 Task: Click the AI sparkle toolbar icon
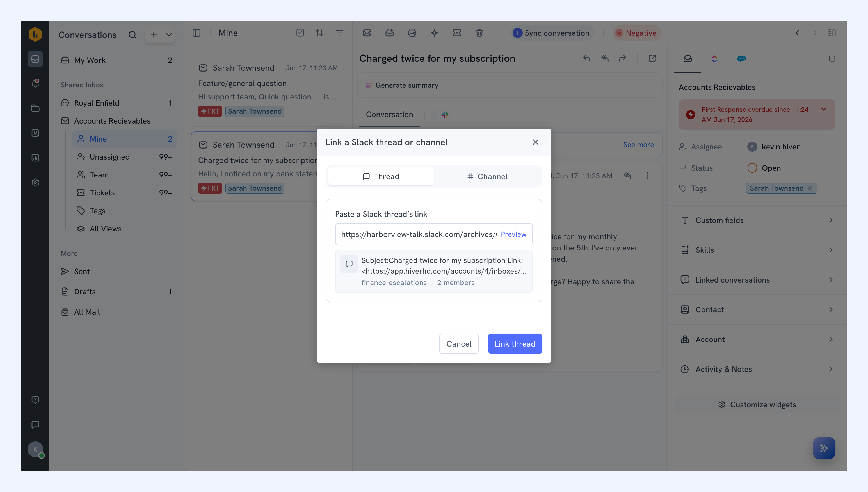[x=434, y=33]
